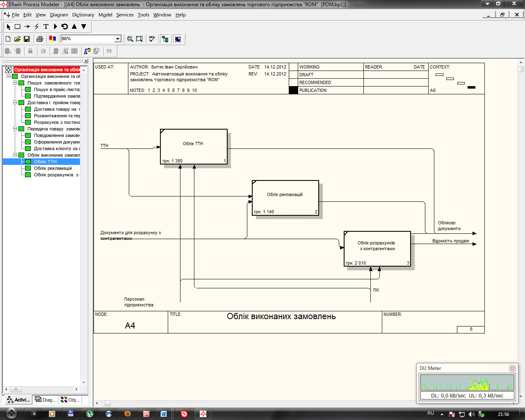
Task: Open the Tools menu
Action: tap(144, 15)
